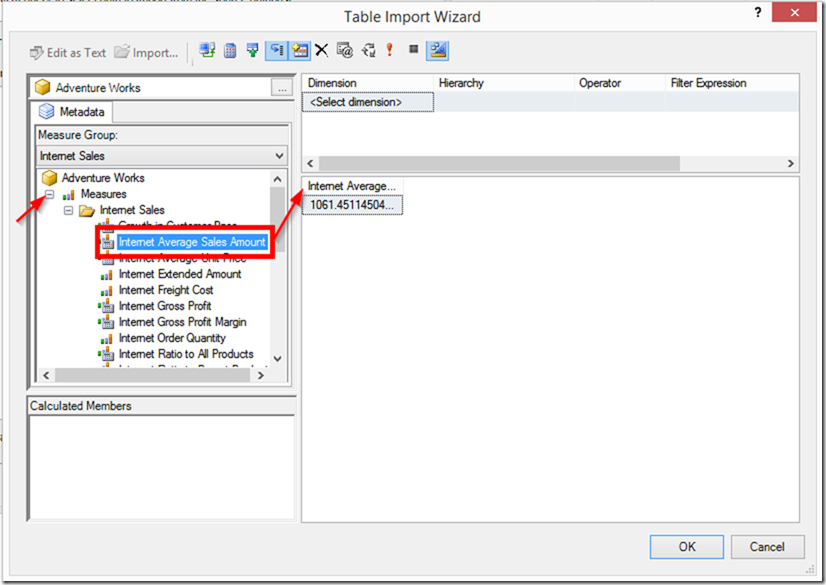Click the Select dimension filter cell
826x585 pixels.
pyautogui.click(x=368, y=102)
